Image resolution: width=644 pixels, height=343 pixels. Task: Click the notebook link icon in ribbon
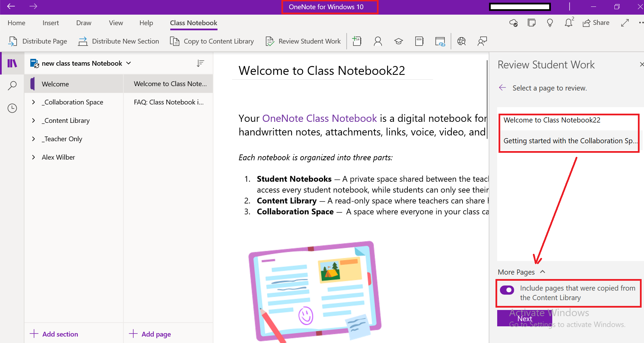click(440, 42)
